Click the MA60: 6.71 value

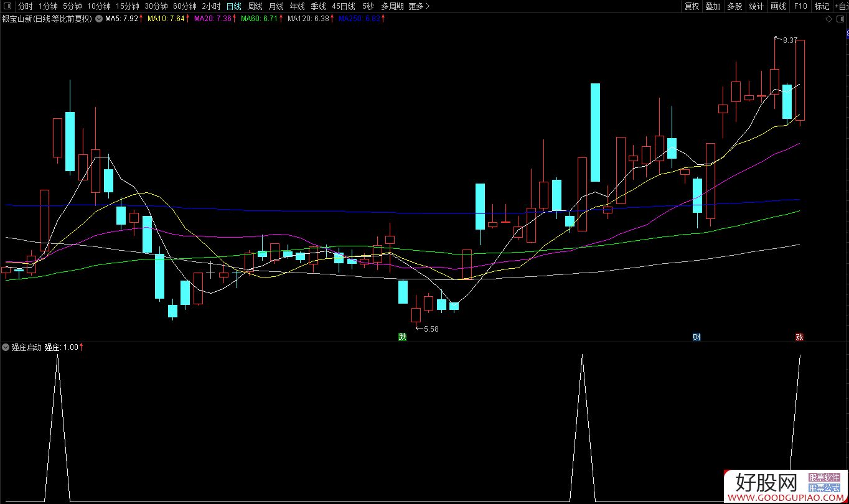259,19
